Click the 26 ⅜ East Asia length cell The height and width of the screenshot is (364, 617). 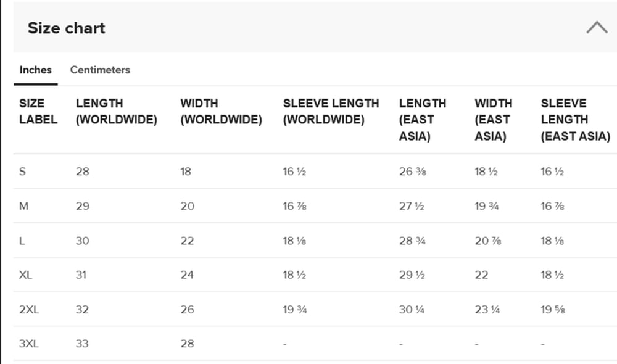[x=412, y=172]
